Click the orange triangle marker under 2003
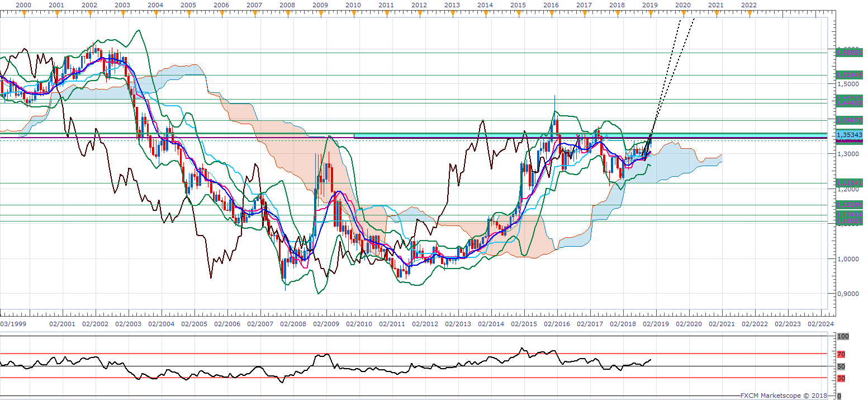Screen dimensions: 868x400 tap(122, 14)
